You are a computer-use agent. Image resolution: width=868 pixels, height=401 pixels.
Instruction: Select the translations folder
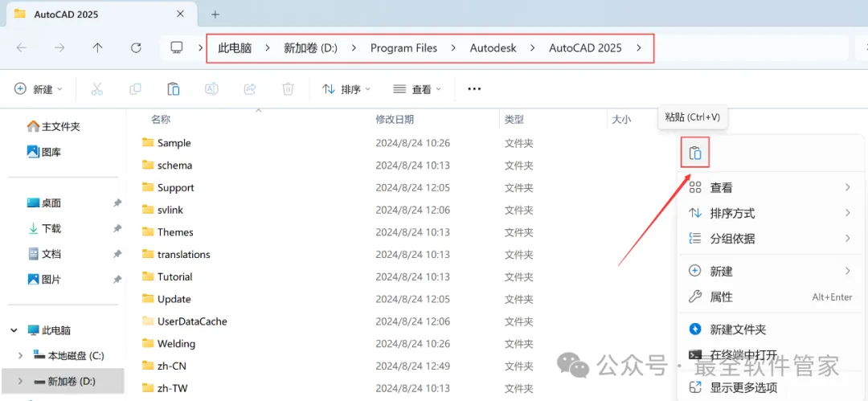[x=176, y=254]
